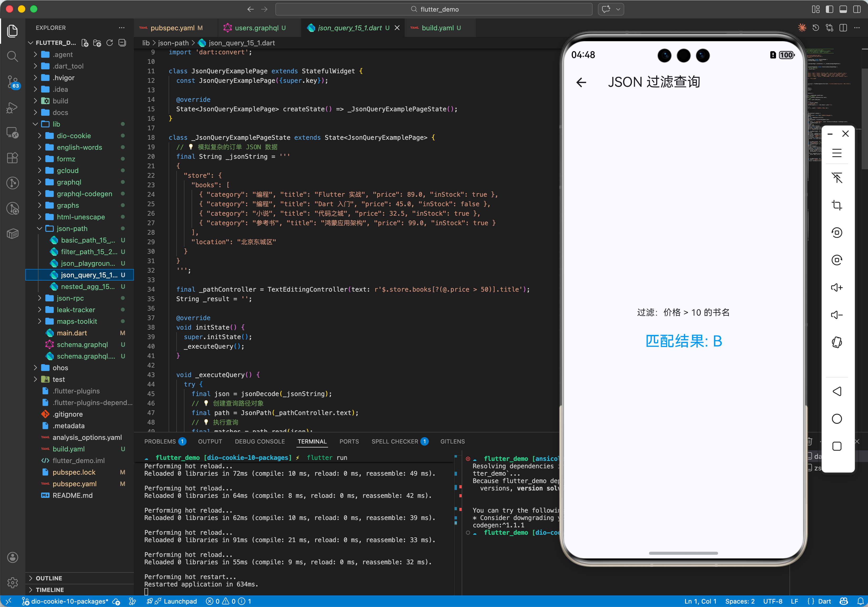Open the Search view in activity bar
This screenshot has width=868, height=607.
tap(12, 57)
